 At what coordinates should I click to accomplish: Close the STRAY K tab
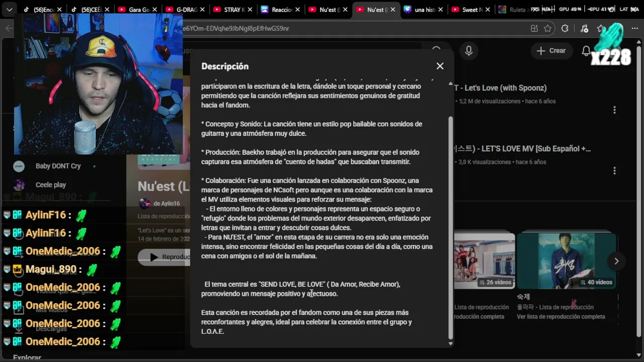250,10
